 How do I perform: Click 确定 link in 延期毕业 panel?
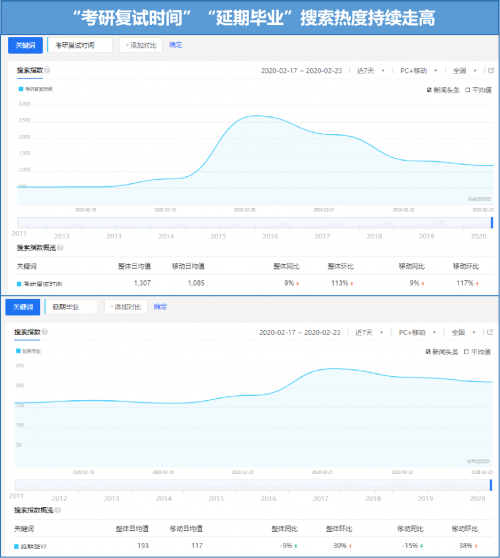point(160,307)
